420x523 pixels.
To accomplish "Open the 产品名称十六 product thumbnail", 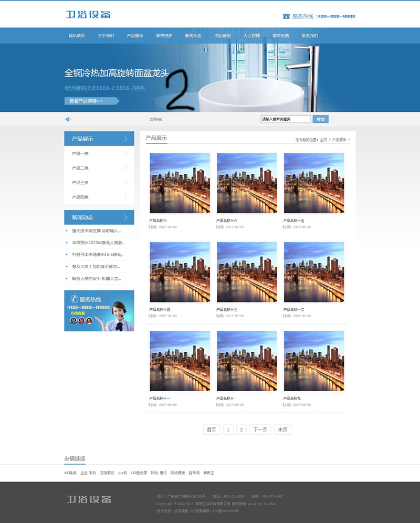I will (247, 183).
